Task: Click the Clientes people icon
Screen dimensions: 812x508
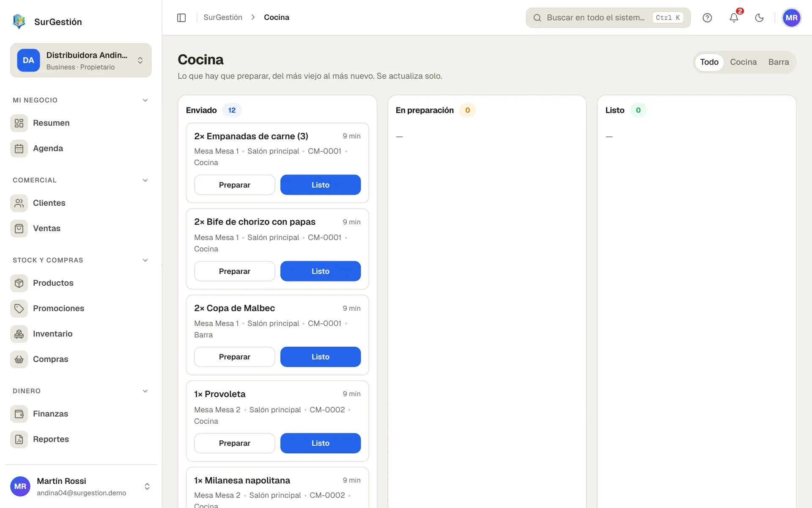Action: point(19,203)
